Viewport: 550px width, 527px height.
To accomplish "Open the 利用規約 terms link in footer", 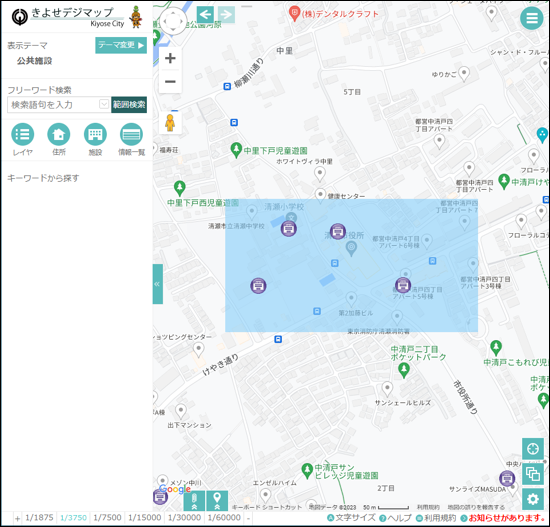I will coord(436,518).
